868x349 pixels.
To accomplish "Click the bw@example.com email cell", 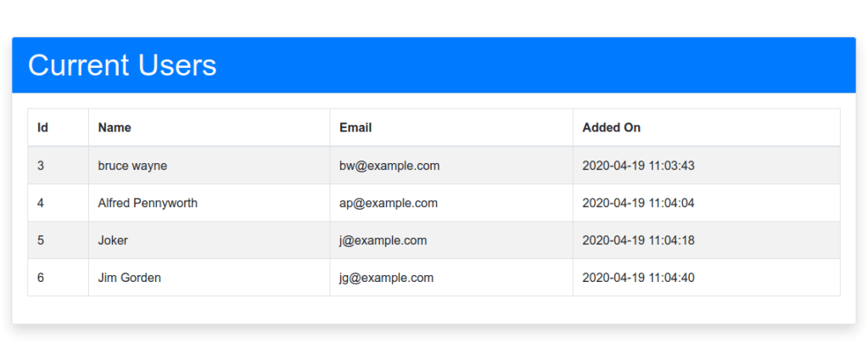I will [389, 166].
